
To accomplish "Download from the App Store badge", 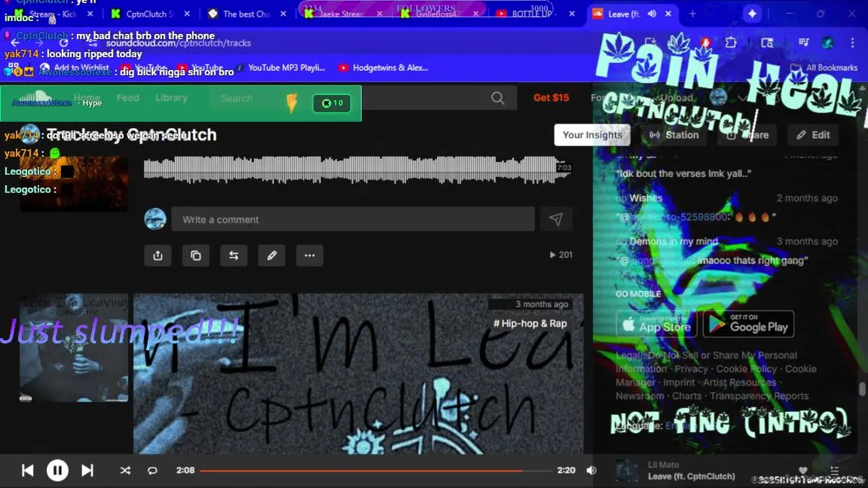I will (656, 325).
